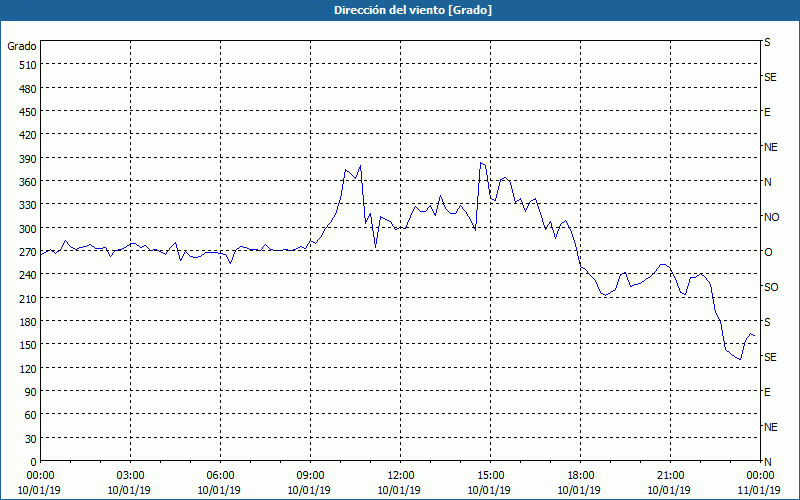Click the 420 value on the degree axis
Viewport: 800px width, 500px height.
[x=28, y=135]
